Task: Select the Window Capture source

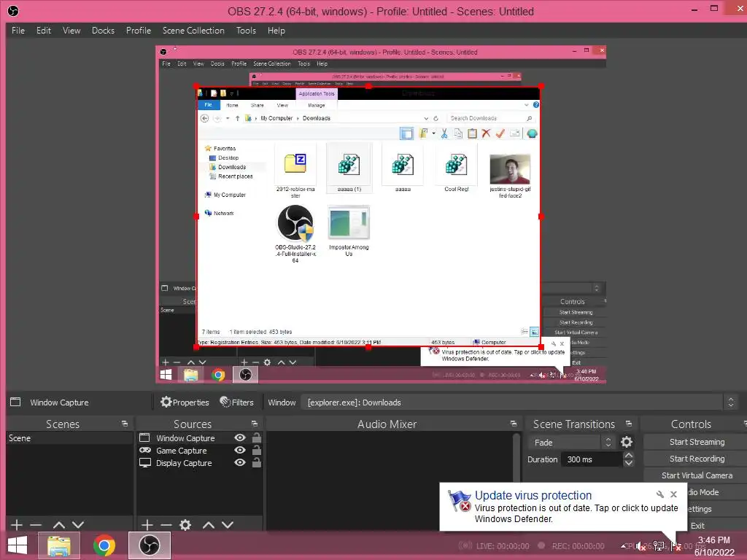Action: (x=185, y=438)
